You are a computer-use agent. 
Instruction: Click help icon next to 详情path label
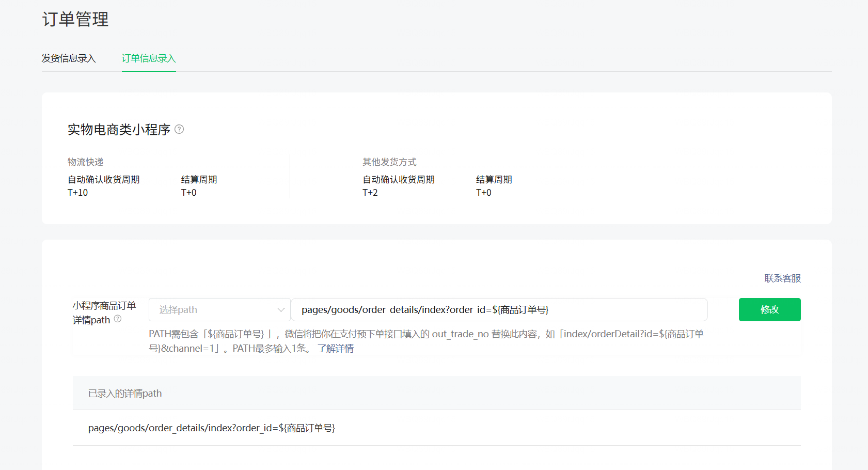(118, 319)
